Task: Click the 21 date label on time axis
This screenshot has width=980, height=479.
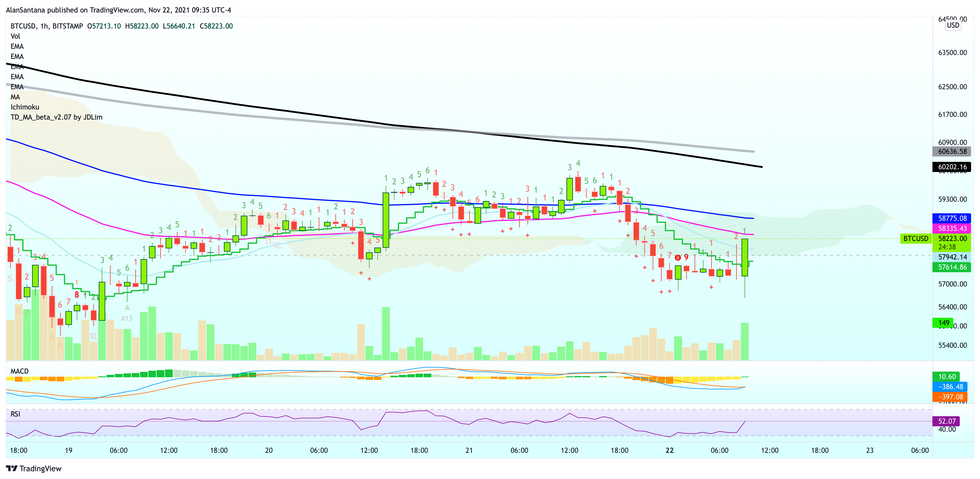Action: coord(469,450)
